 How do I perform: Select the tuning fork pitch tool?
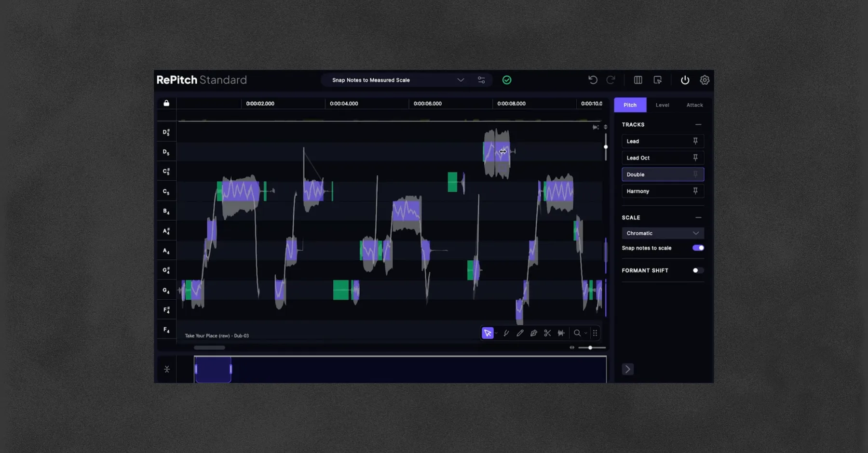tap(506, 333)
